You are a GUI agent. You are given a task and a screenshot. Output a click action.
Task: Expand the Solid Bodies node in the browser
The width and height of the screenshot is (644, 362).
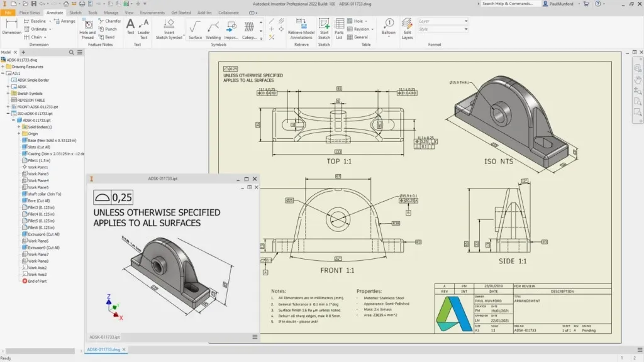click(x=19, y=127)
